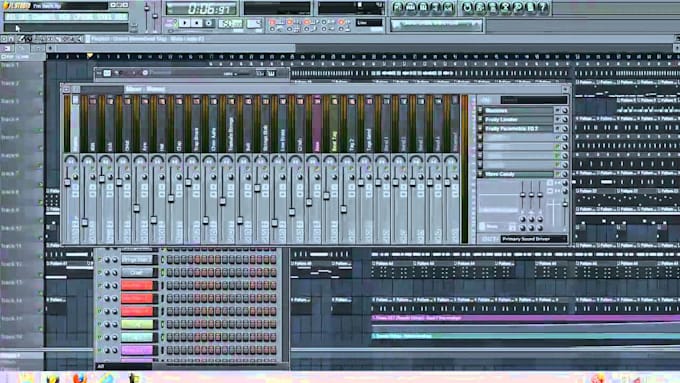The width and height of the screenshot is (680, 383).
Task: Toggle the Fruity Limiter enable switch
Action: click(558, 120)
